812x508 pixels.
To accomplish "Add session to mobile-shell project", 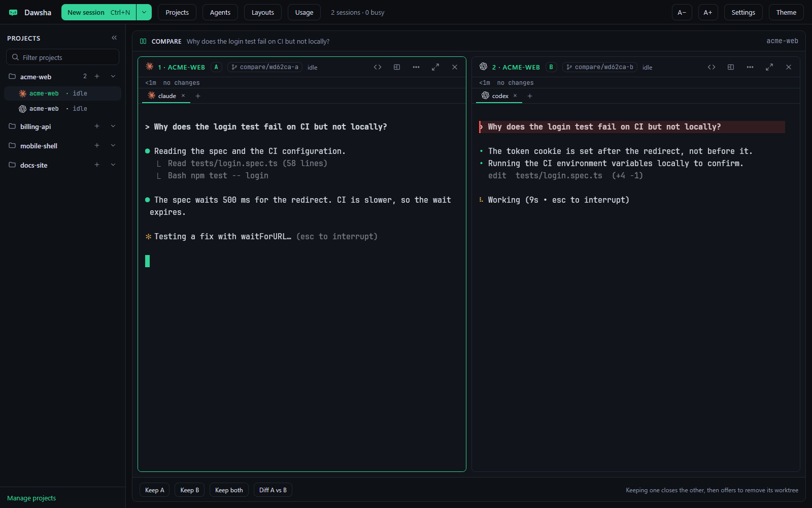I will 97,145.
